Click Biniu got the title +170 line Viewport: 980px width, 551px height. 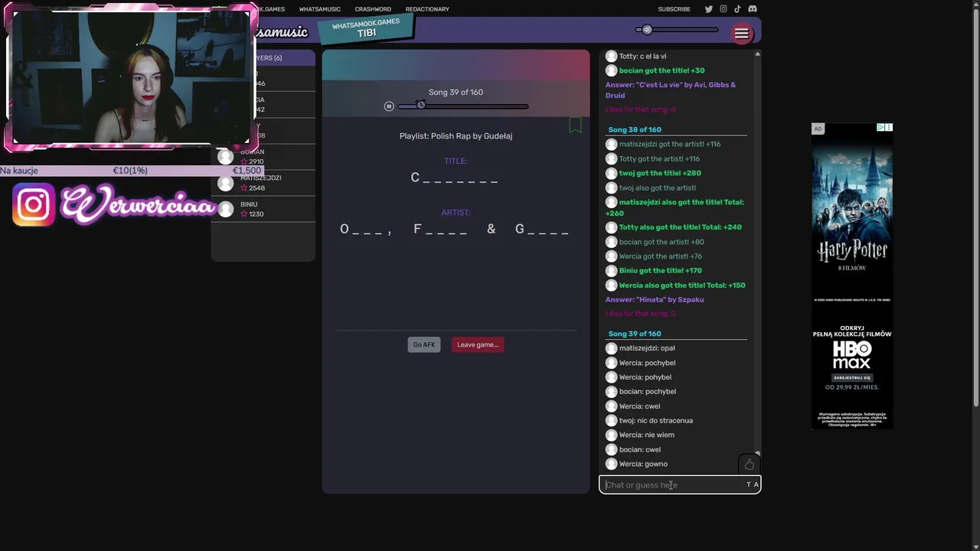(x=660, y=270)
